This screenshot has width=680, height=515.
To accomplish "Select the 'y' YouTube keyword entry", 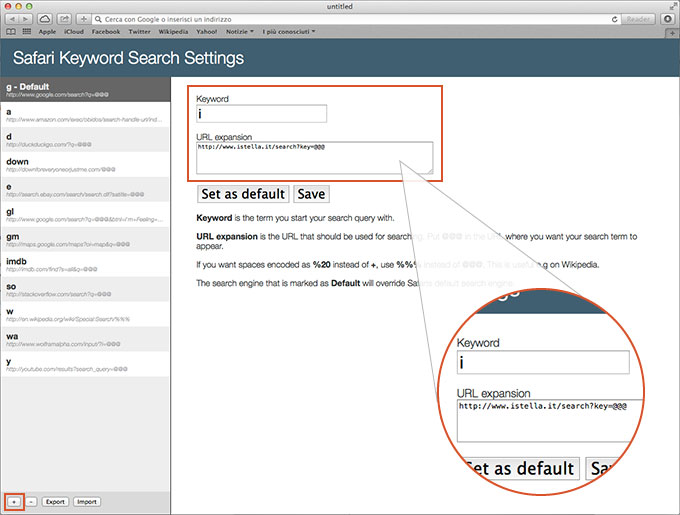I will pos(85,364).
